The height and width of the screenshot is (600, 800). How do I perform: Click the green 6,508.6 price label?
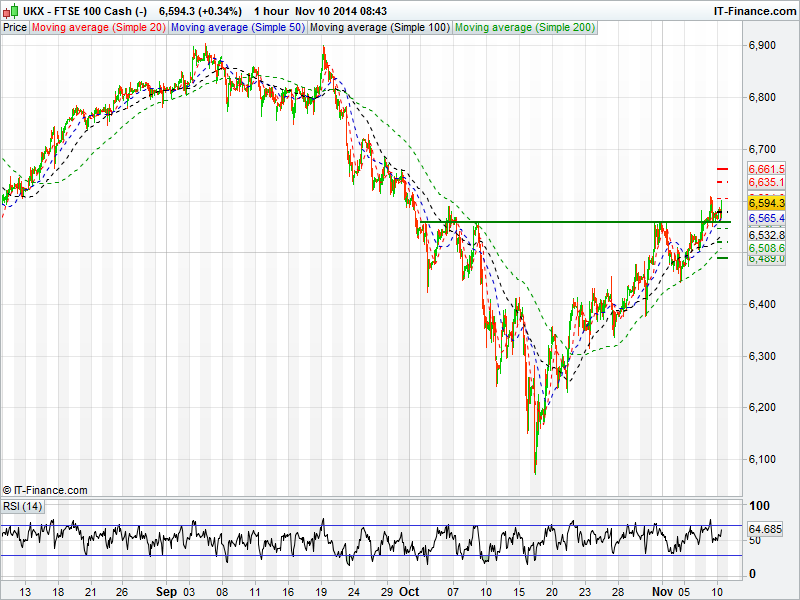click(766, 247)
